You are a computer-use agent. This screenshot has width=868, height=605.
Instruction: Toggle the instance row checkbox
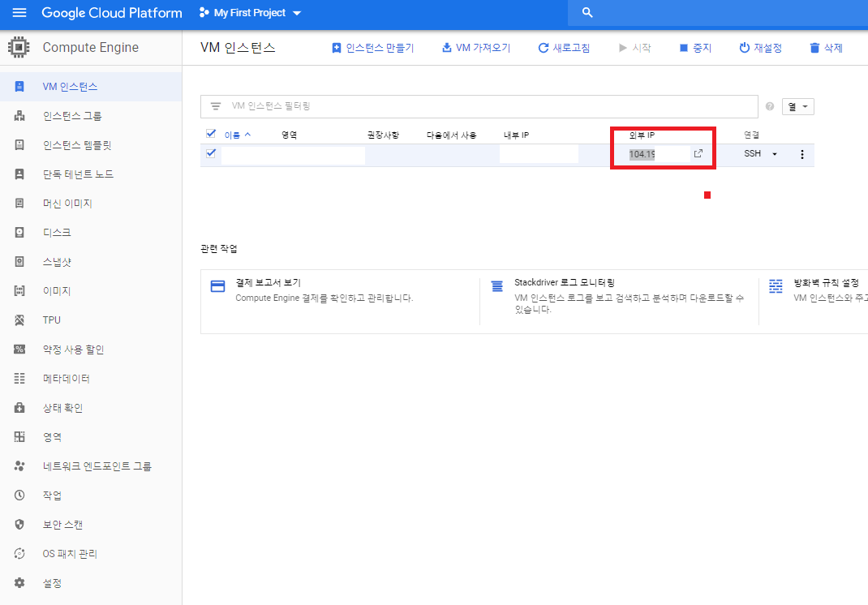pyautogui.click(x=211, y=153)
